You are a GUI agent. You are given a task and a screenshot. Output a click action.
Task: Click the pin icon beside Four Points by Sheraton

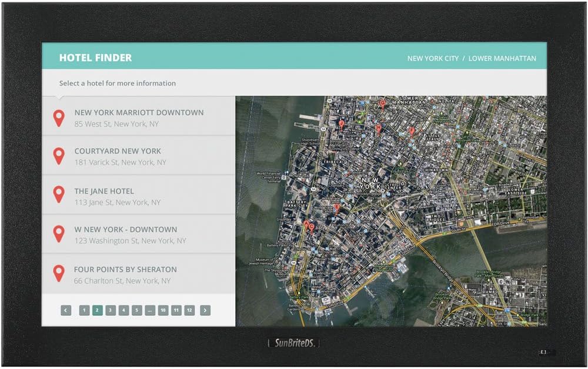[58, 273]
